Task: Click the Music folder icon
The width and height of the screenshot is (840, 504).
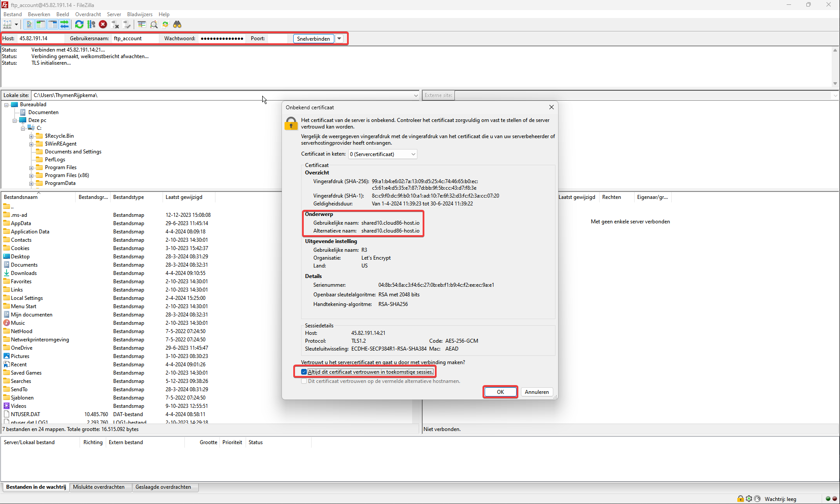Action: 7,323
